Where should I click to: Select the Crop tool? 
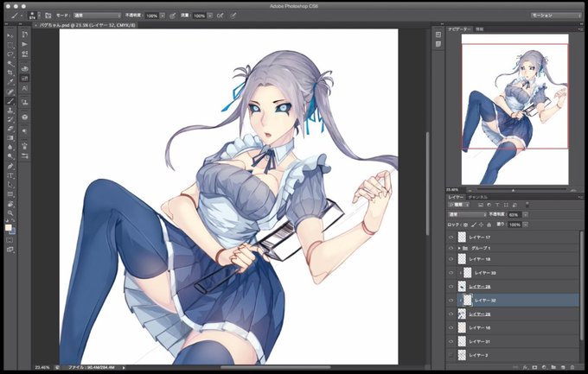pos(10,73)
